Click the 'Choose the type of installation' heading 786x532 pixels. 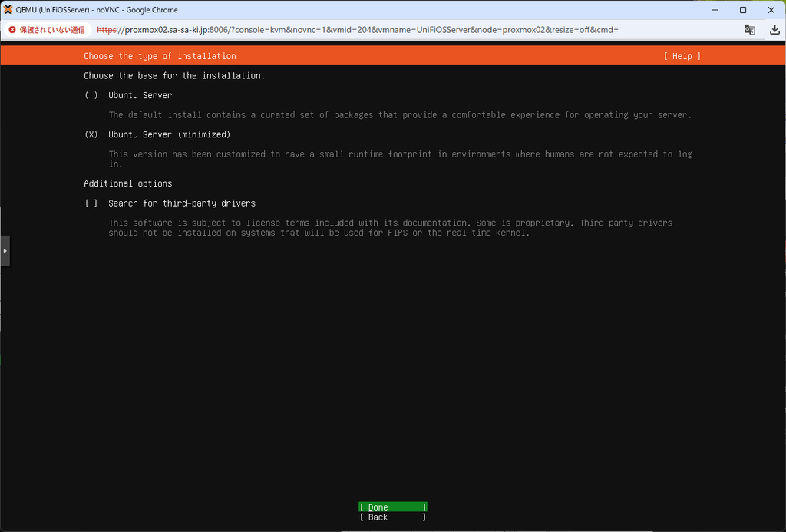click(160, 56)
